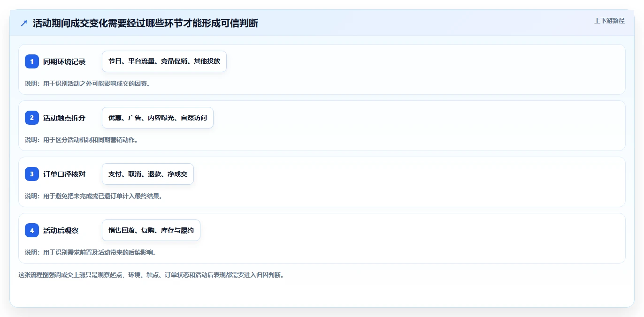
Task: Click the step 1 number badge
Action: pyautogui.click(x=32, y=61)
